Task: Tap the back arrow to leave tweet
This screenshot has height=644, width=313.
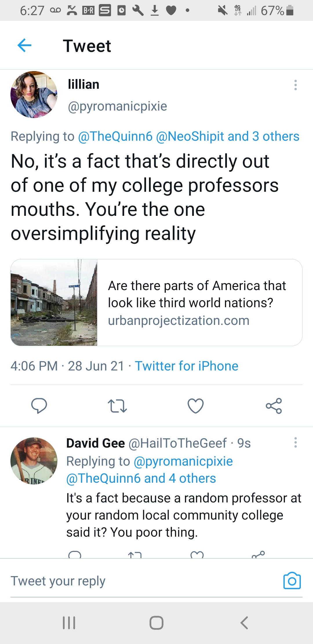Action: [x=24, y=46]
